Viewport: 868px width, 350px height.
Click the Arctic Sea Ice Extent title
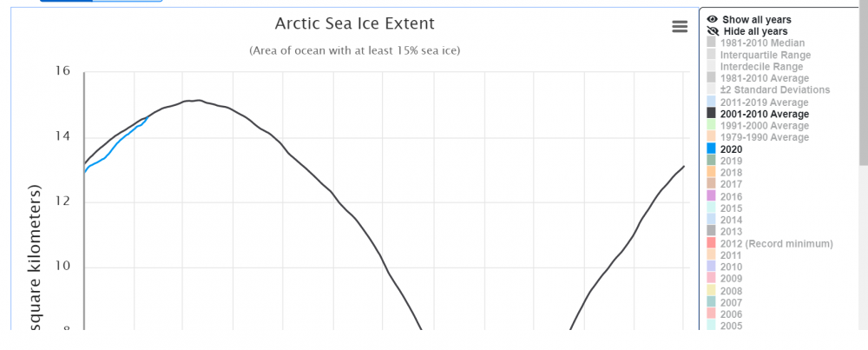[355, 23]
